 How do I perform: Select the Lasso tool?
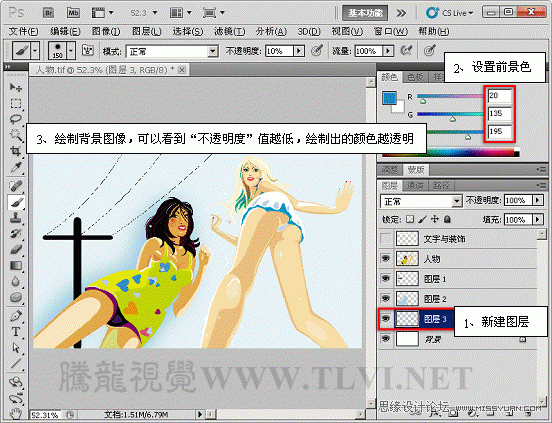(15, 119)
